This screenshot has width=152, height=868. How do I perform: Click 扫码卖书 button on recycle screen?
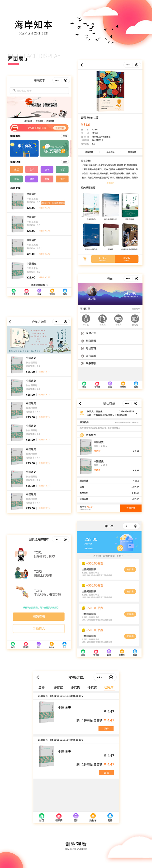coord(39,617)
